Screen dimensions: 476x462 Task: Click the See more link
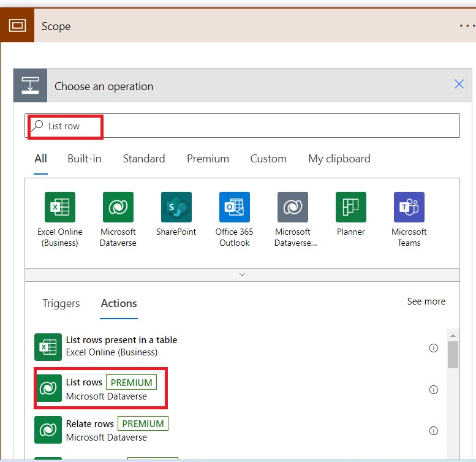point(426,301)
